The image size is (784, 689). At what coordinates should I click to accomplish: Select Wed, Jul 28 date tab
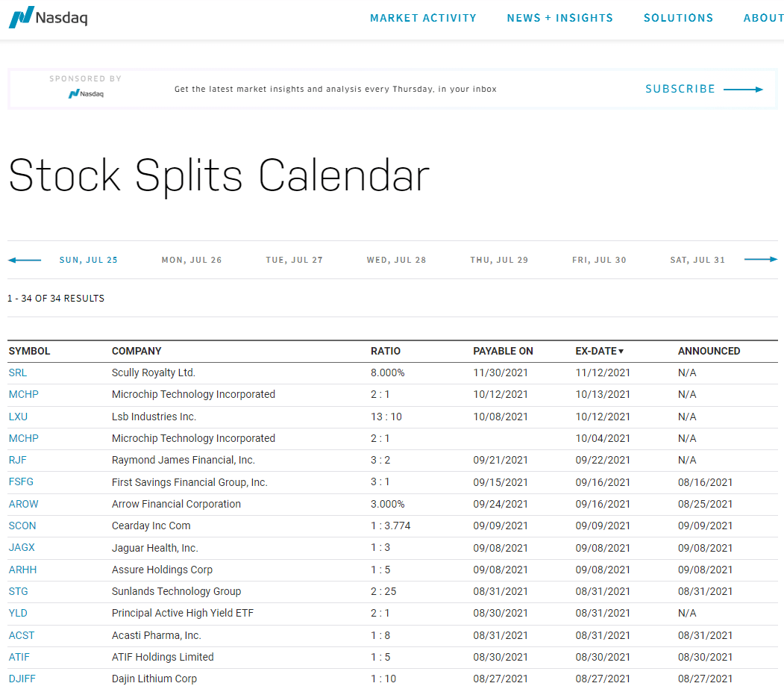396,260
